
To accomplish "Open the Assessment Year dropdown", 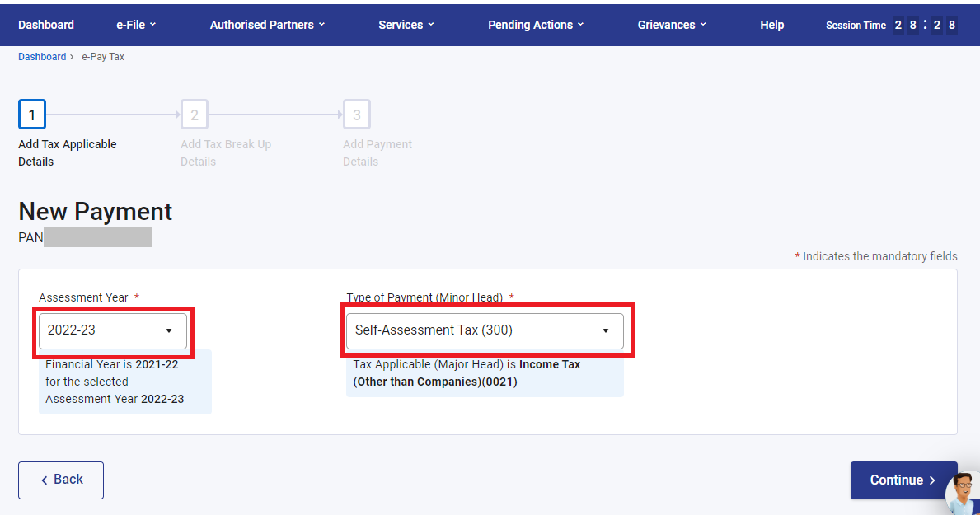I will [170, 330].
